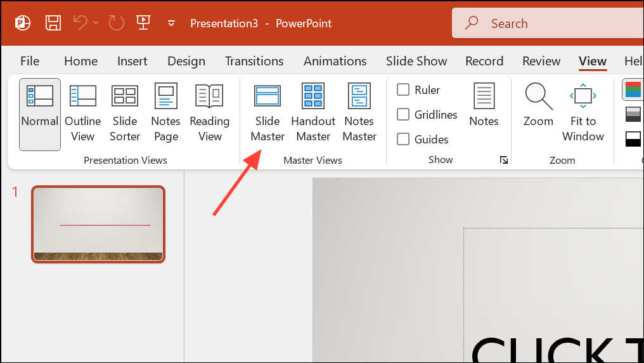
Task: Enable the Gridlines checkbox
Action: (x=403, y=114)
